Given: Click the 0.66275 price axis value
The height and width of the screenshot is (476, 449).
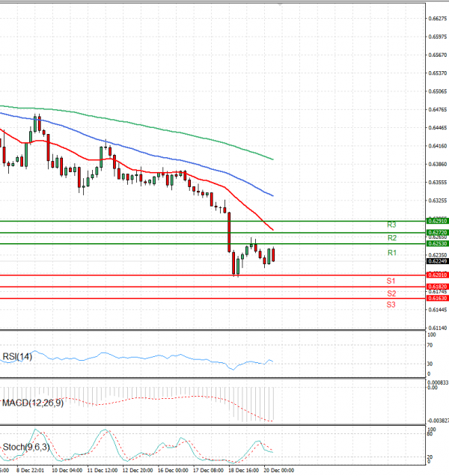Looking at the screenshot, I should (x=438, y=19).
